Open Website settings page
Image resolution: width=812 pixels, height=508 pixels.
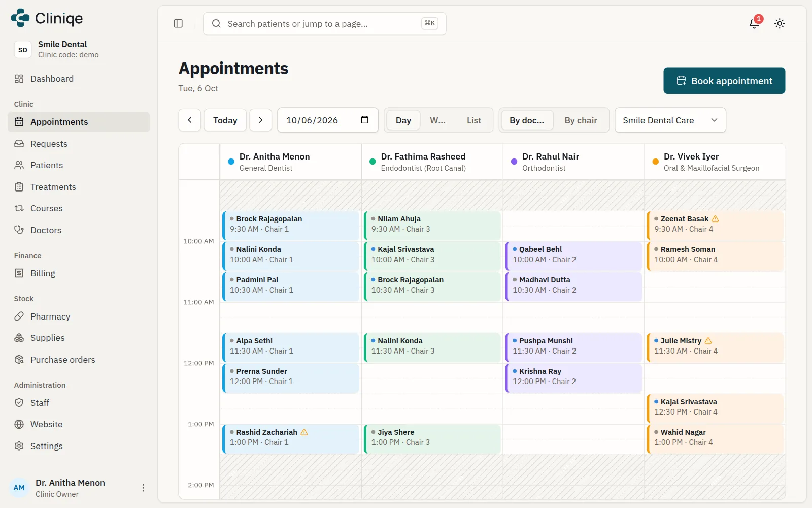(x=79, y=424)
